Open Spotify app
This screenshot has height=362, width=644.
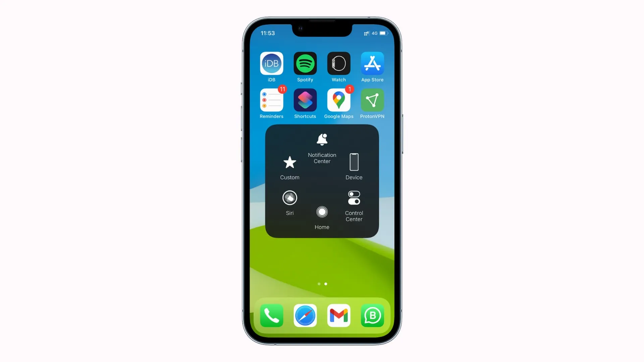point(305,63)
